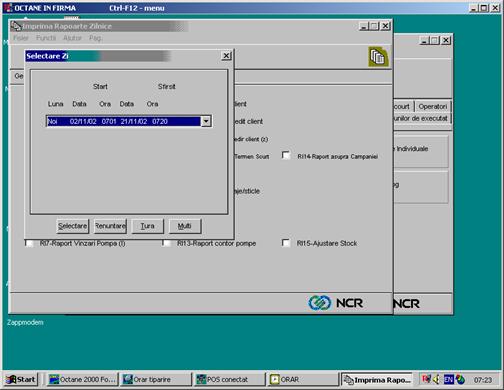Click the speaker volume tray icon
Image resolution: width=504 pixels, height=390 pixels.
[x=436, y=379]
